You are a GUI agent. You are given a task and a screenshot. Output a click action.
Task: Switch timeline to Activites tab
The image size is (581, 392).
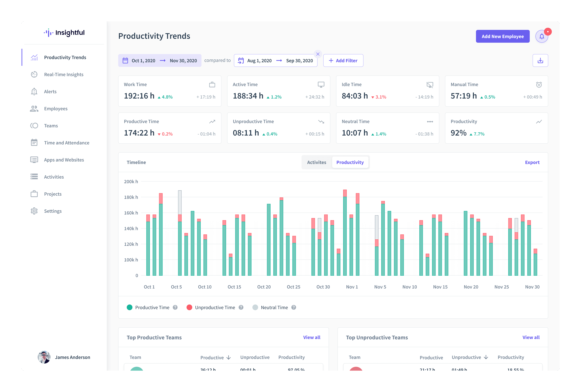coord(316,162)
